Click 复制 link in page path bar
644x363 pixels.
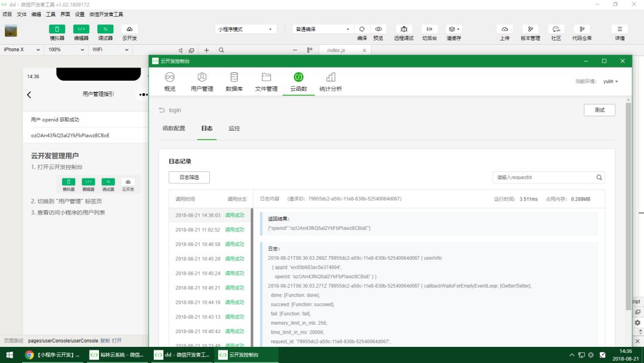click(x=105, y=341)
